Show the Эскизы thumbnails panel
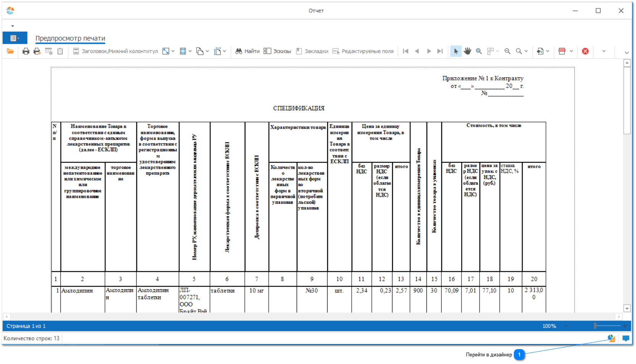 tap(277, 51)
